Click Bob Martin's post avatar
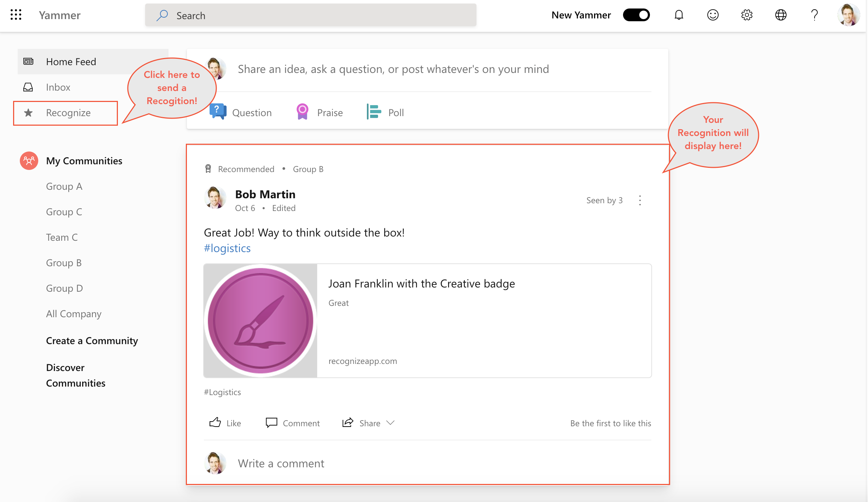 pyautogui.click(x=215, y=198)
